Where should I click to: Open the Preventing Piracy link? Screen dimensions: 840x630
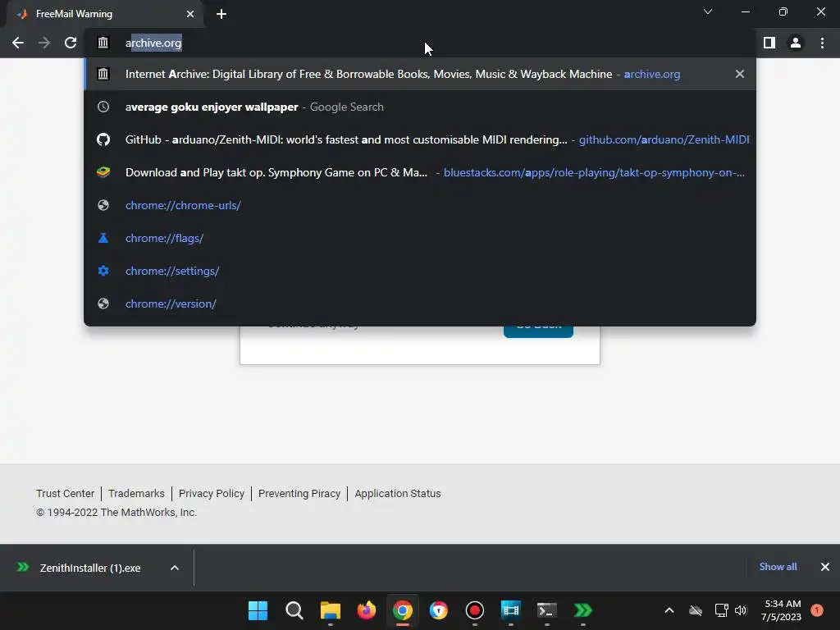point(299,493)
